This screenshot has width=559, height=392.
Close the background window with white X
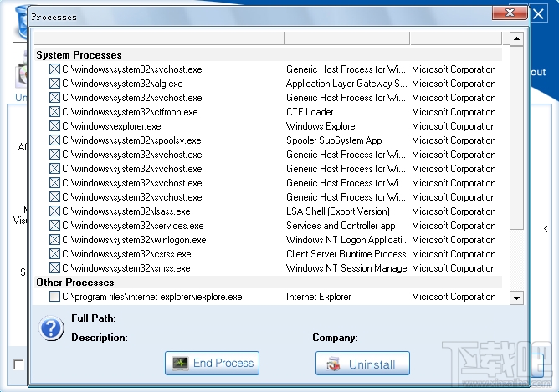538,14
